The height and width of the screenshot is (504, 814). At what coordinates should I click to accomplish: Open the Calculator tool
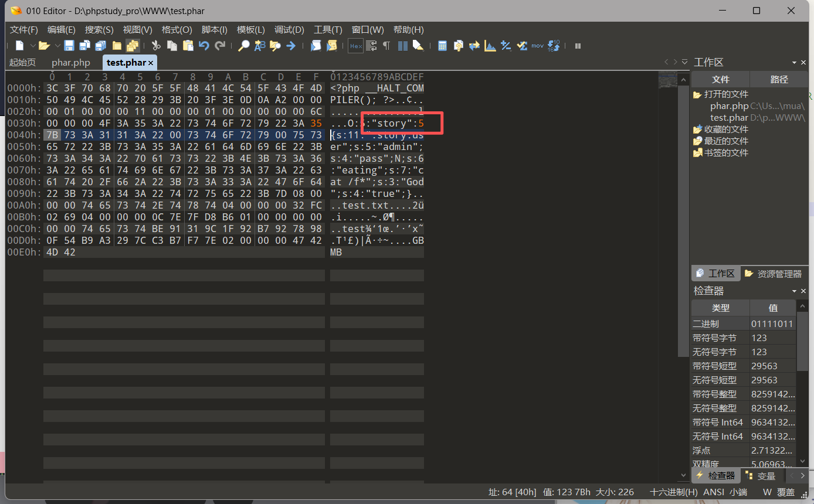443,46
